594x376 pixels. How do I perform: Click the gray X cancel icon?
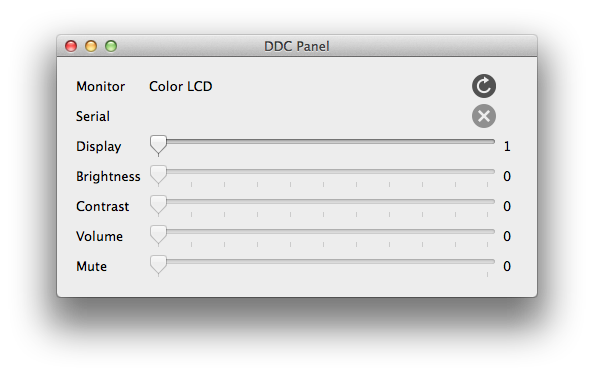coord(484,116)
